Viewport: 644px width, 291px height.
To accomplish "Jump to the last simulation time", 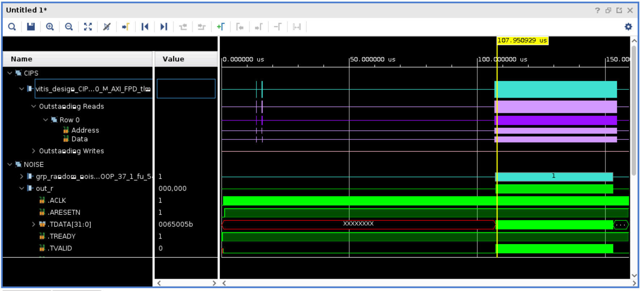I will pos(164,27).
